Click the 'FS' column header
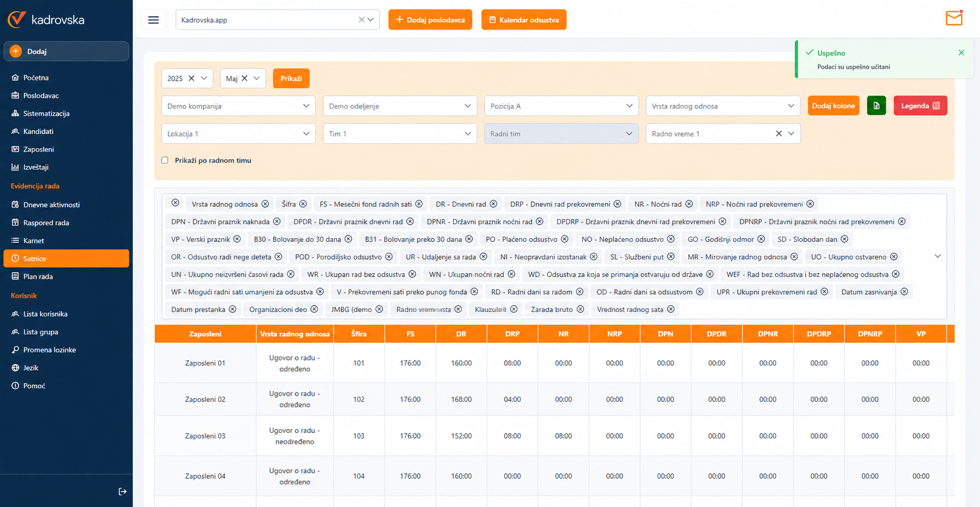Image resolution: width=980 pixels, height=507 pixels. (410, 334)
